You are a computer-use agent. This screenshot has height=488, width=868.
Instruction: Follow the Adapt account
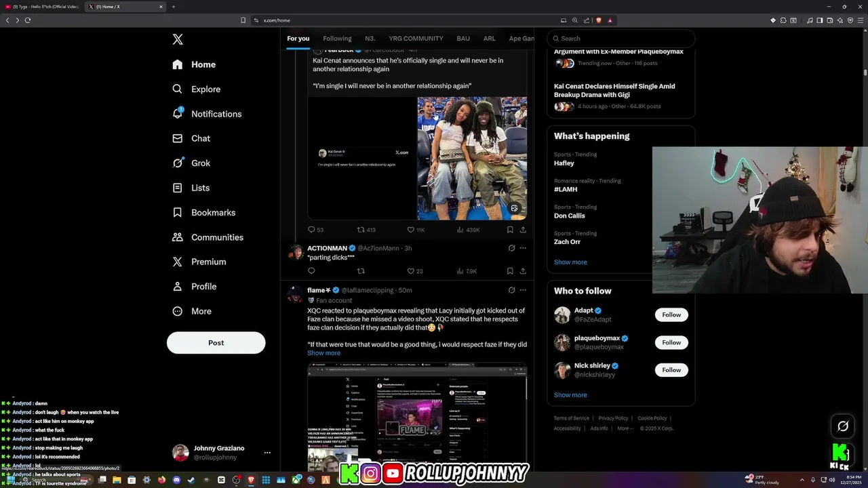pos(671,314)
